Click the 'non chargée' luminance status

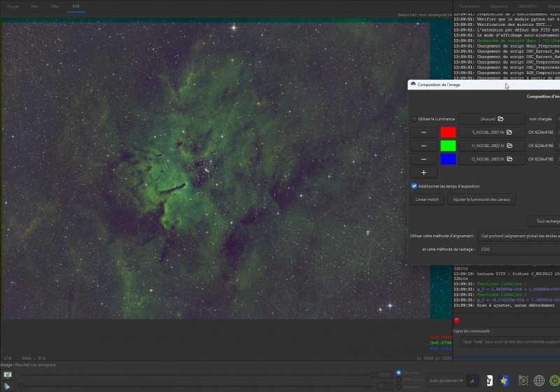[x=540, y=119]
